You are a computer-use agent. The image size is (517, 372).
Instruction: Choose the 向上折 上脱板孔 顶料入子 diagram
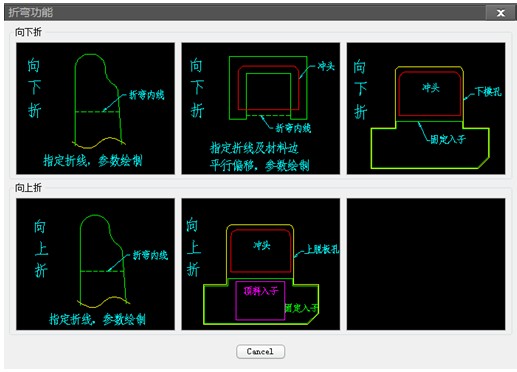261,264
